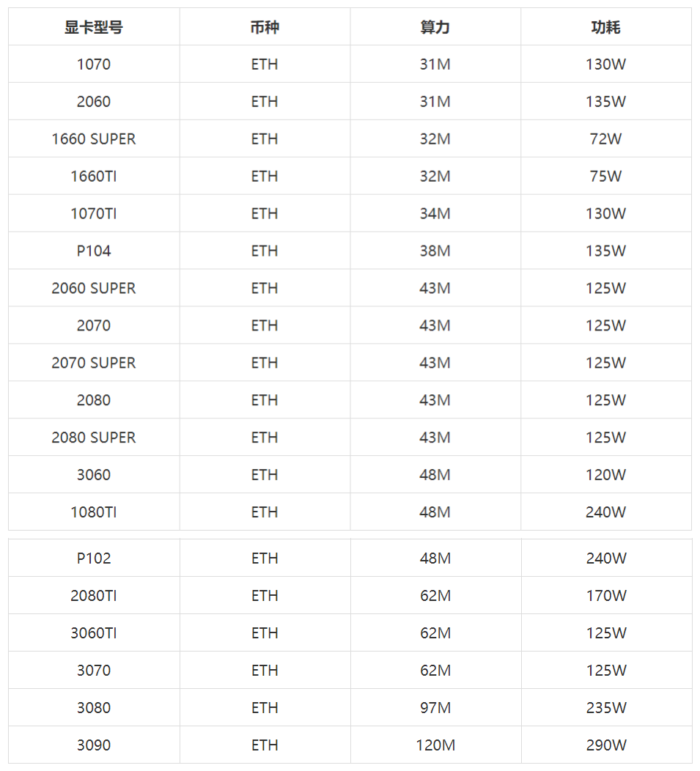Click the 功耗 column header
Image resolution: width=700 pixels, height=771 pixels.
(605, 27)
